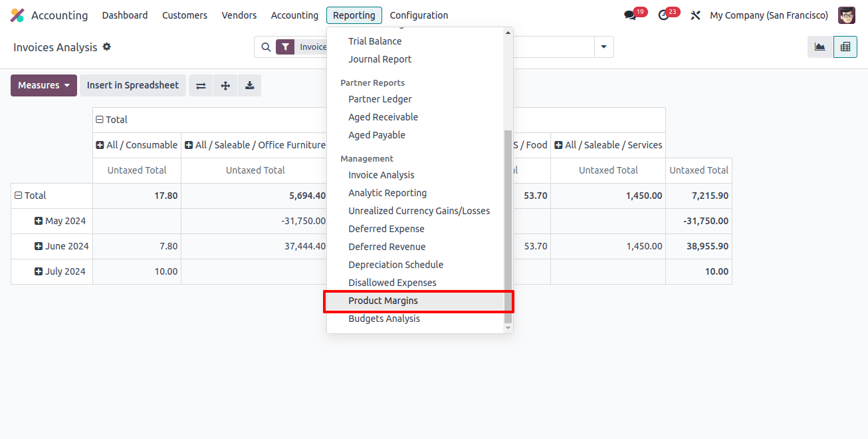Select Journal Report

coord(415,59)
